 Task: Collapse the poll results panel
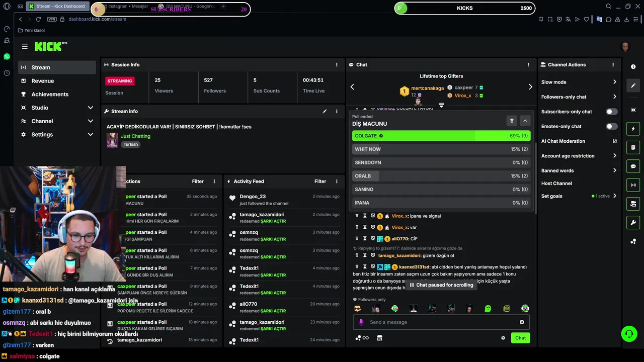(x=525, y=121)
